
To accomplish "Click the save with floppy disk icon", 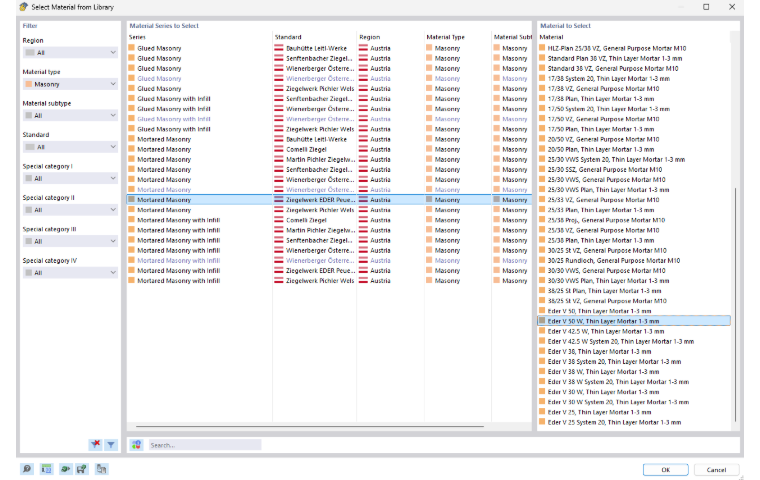I will [81, 469].
